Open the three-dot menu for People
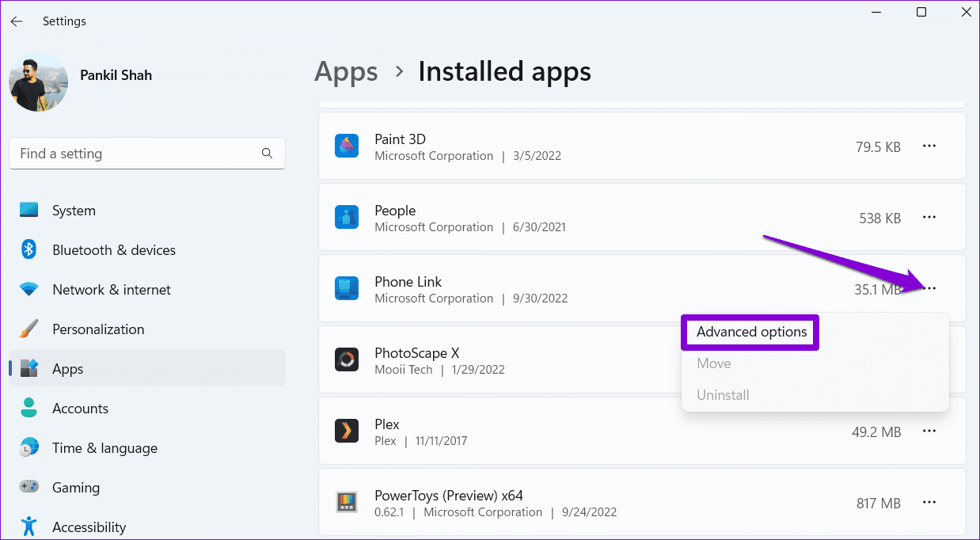The width and height of the screenshot is (980, 540). click(929, 218)
